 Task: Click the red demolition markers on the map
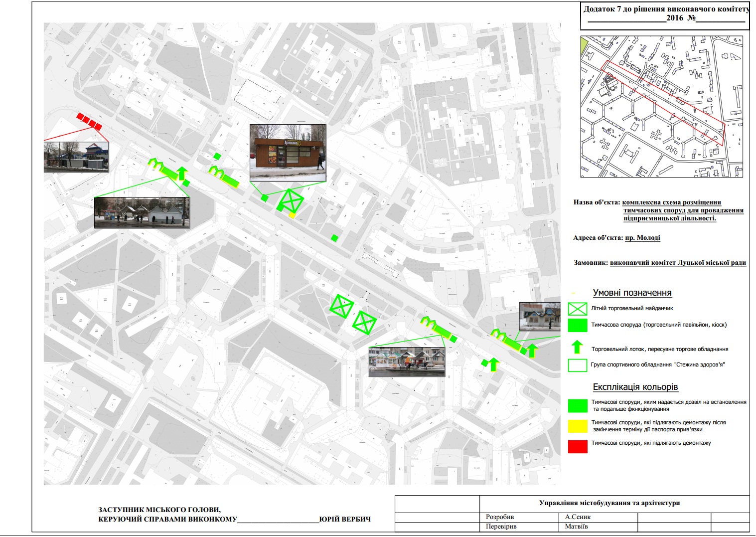[x=89, y=121]
